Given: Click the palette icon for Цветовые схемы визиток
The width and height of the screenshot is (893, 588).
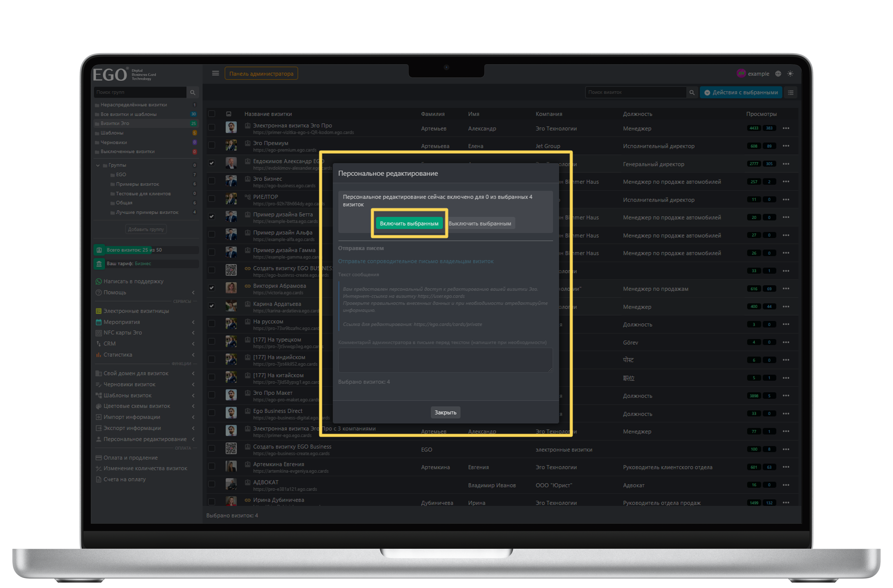Looking at the screenshot, I should pyautogui.click(x=99, y=406).
